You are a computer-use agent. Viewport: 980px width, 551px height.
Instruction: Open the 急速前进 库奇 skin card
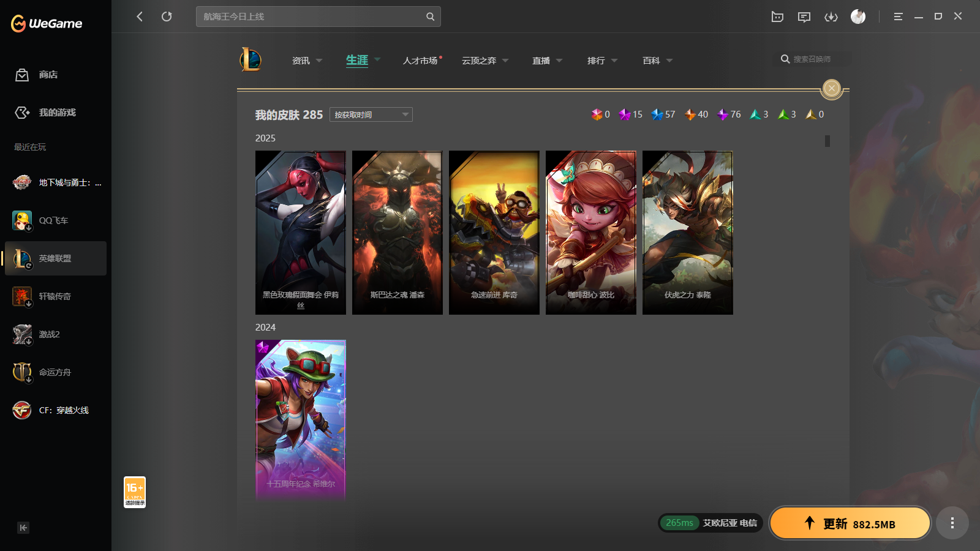tap(494, 233)
